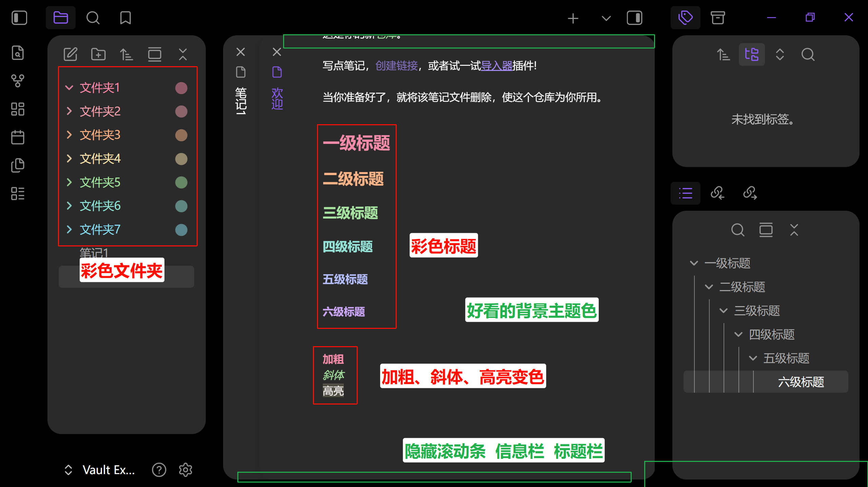Follow the 创建链接 link

tap(396, 65)
